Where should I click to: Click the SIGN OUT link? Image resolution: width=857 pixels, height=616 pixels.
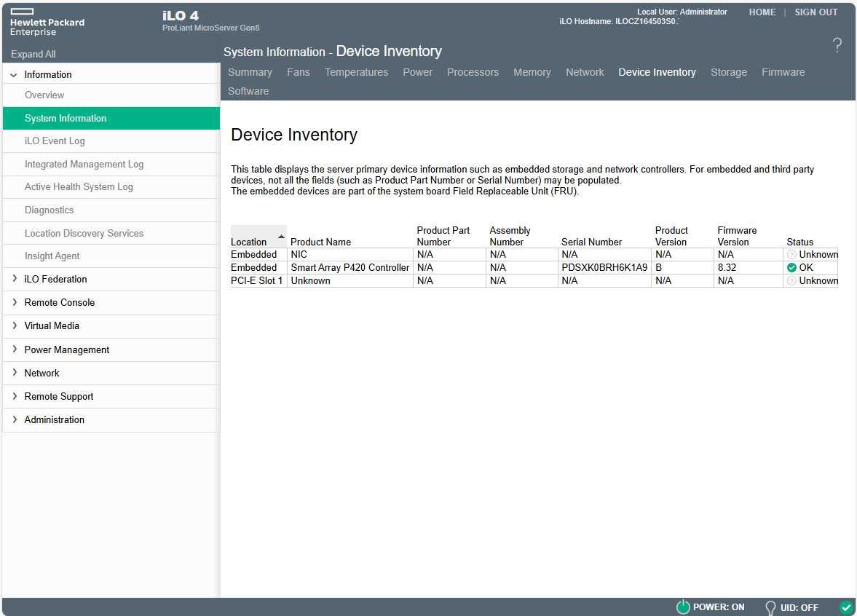click(x=816, y=12)
